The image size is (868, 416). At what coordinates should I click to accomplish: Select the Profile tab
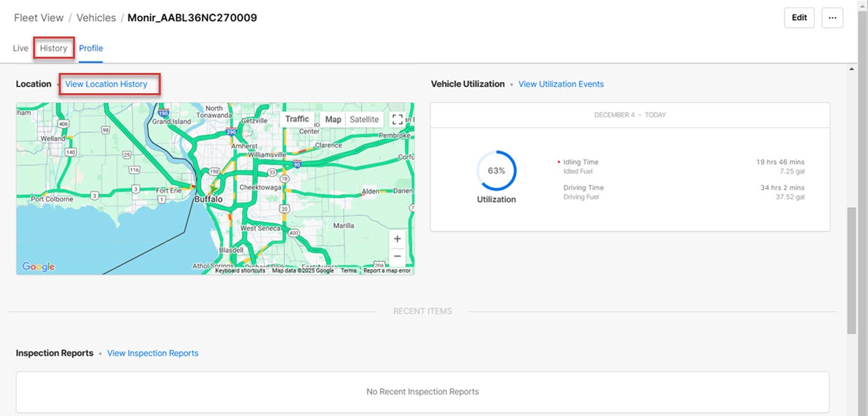tap(91, 48)
